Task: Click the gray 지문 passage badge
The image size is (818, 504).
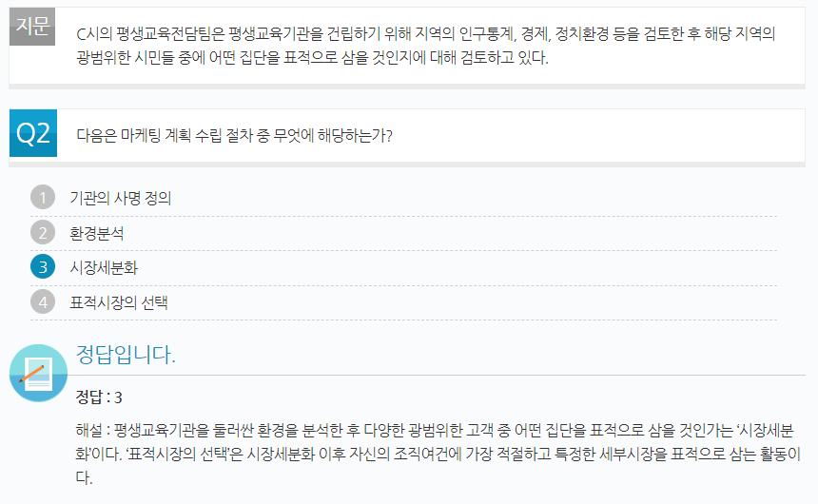Action: pyautogui.click(x=31, y=27)
